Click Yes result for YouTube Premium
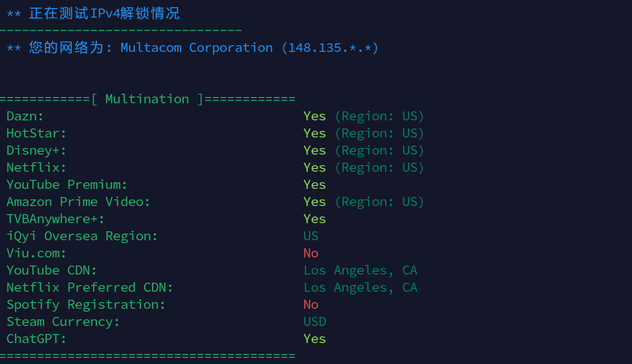The height and width of the screenshot is (364, 632). [x=315, y=185]
